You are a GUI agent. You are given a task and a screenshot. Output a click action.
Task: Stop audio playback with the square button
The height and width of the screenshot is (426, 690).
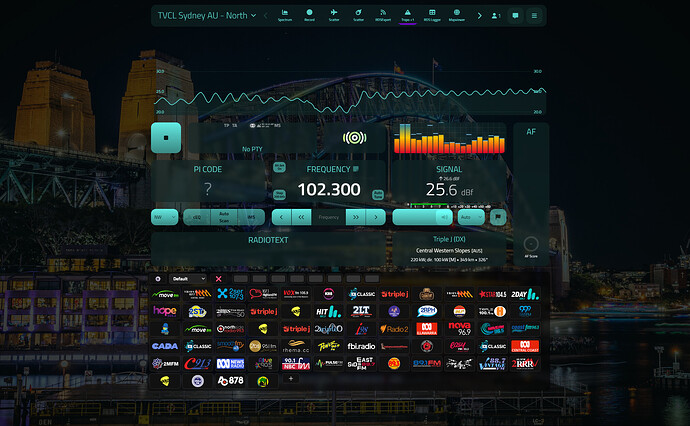[166, 138]
